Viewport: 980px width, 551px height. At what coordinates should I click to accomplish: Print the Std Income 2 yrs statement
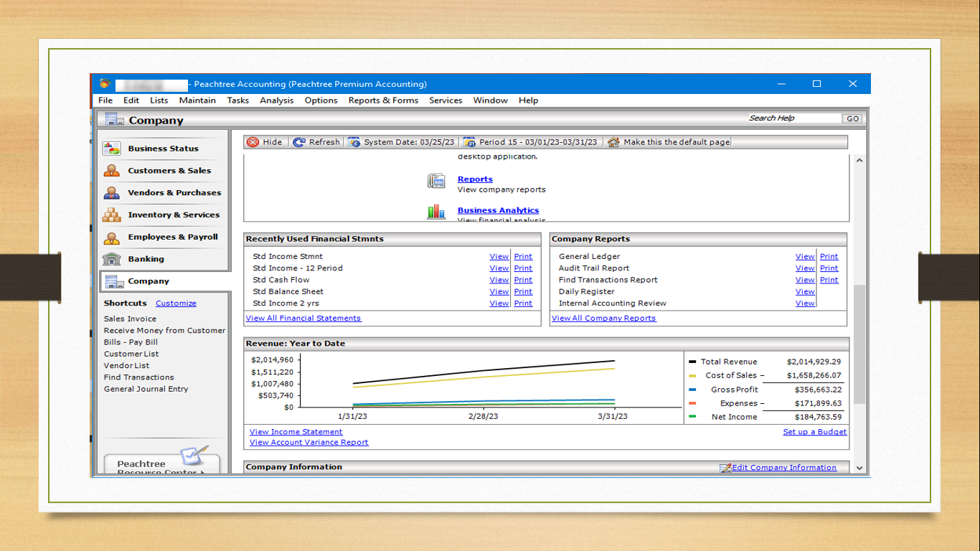coord(523,303)
